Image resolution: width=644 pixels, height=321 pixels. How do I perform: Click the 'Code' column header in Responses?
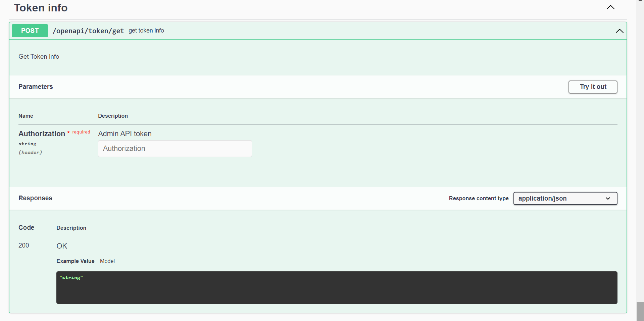coord(27,227)
